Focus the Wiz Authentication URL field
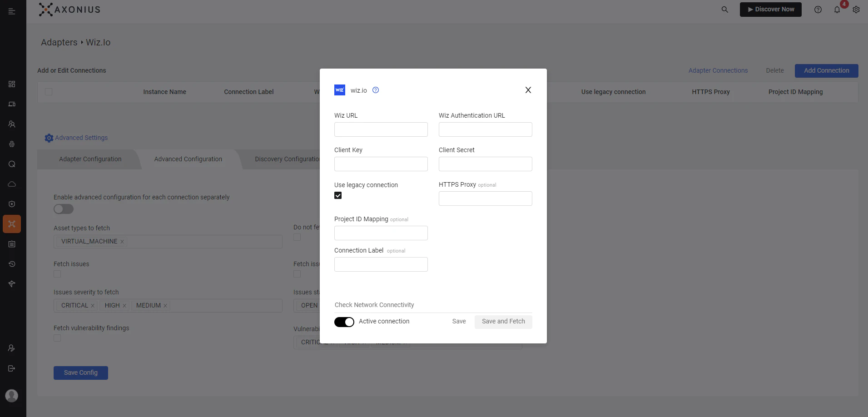Screen dimensions: 868x417 tap(486, 129)
